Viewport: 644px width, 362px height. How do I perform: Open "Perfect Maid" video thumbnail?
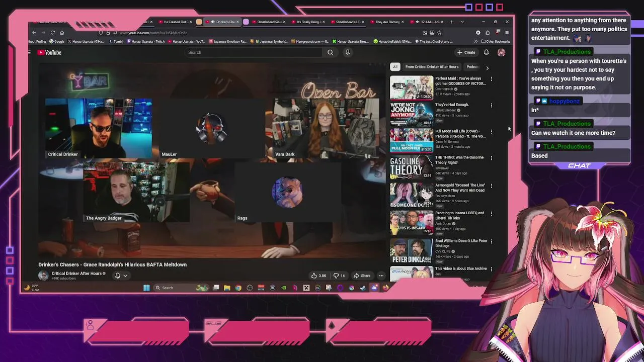pyautogui.click(x=412, y=87)
